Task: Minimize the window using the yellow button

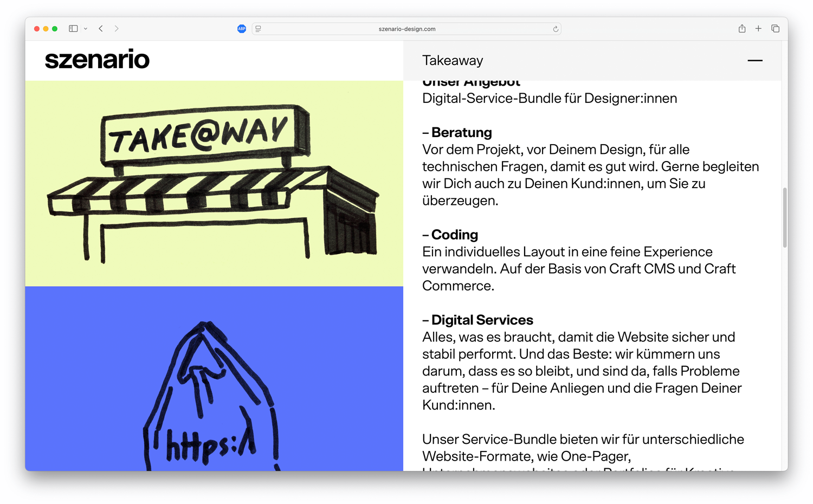Action: coord(46,29)
